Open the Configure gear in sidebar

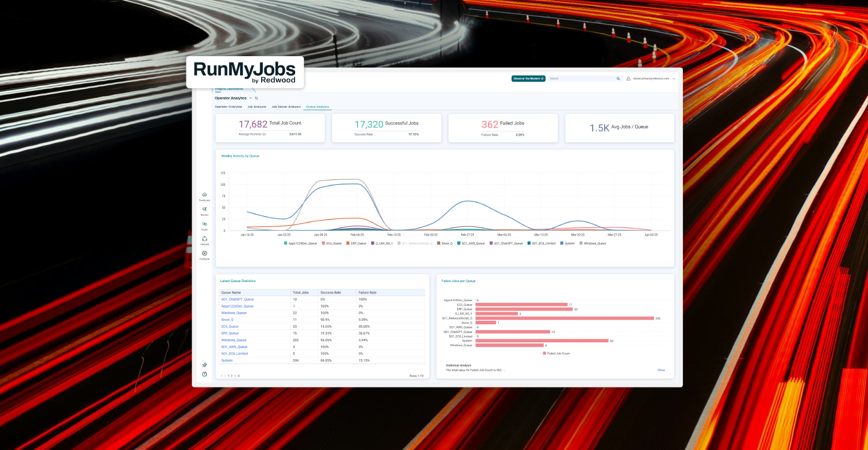(x=204, y=255)
